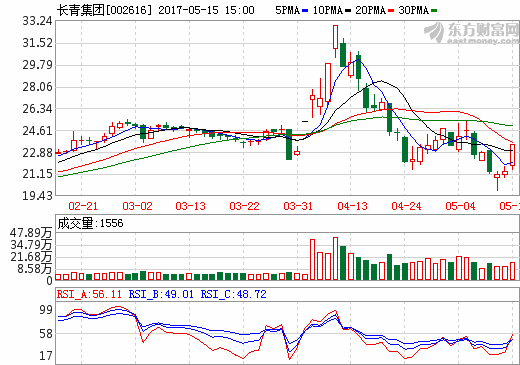Image resolution: width=520 pixels, height=365 pixels.
Task: Select the 10PMA legend label
Action: [x=328, y=10]
